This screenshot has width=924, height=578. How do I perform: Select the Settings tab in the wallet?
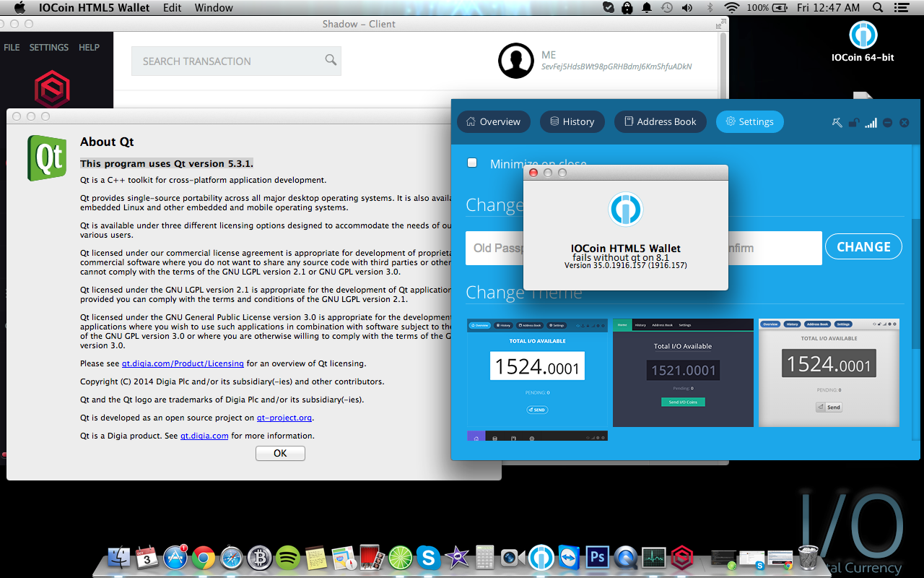(749, 121)
